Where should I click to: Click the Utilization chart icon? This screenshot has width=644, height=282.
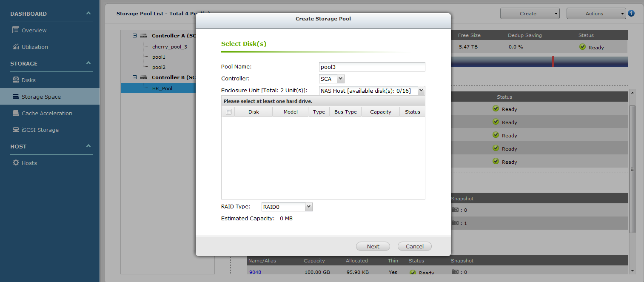coord(16,47)
